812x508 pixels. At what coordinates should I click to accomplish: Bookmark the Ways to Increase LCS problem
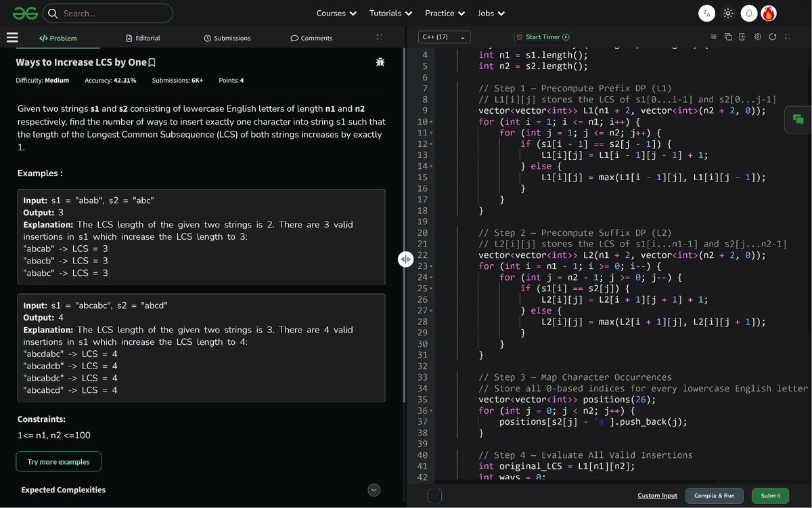pos(152,62)
